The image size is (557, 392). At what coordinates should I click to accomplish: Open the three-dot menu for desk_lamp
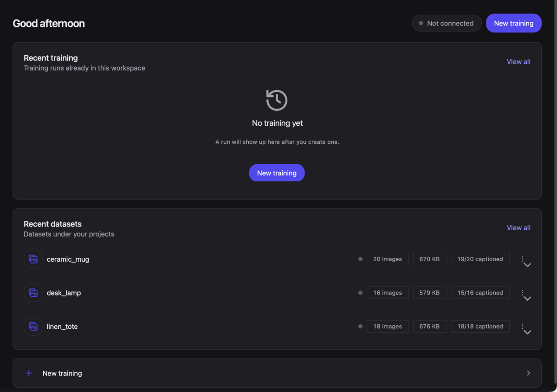[522, 293]
